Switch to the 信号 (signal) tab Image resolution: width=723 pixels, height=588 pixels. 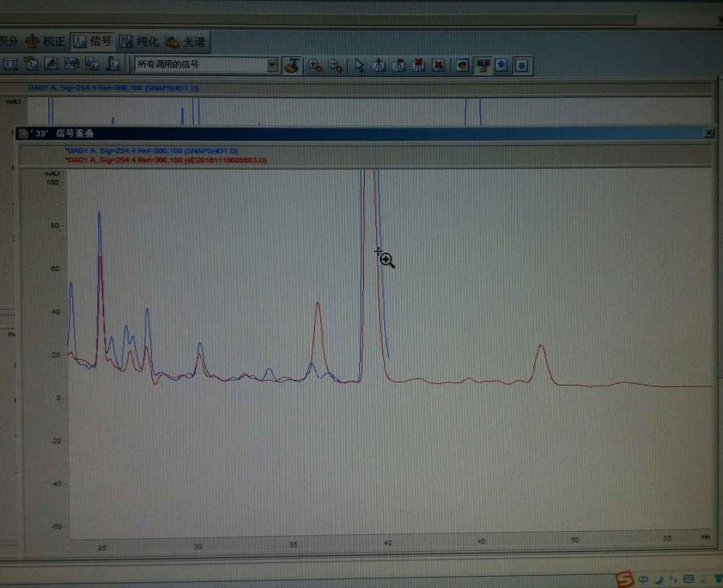92,42
